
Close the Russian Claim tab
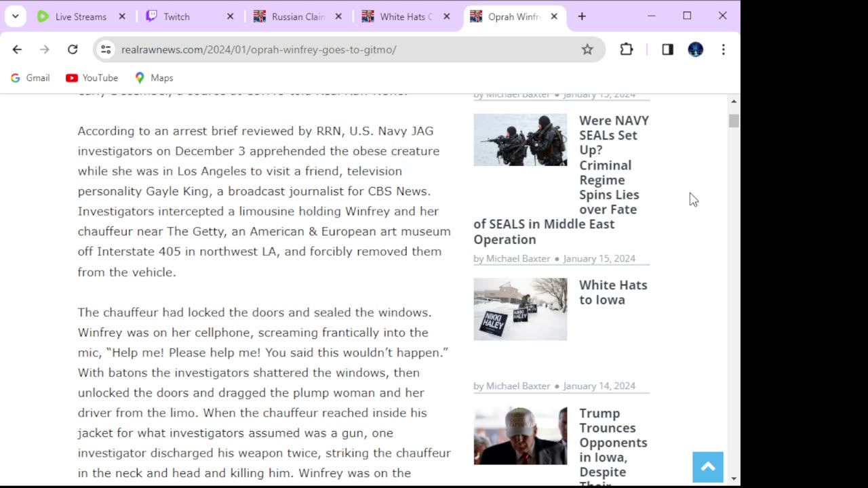point(338,16)
